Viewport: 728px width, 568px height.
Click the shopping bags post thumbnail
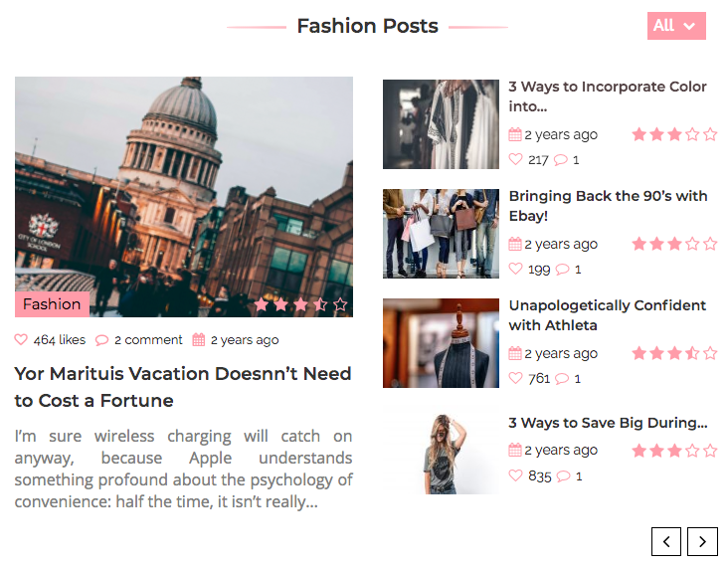(x=441, y=234)
